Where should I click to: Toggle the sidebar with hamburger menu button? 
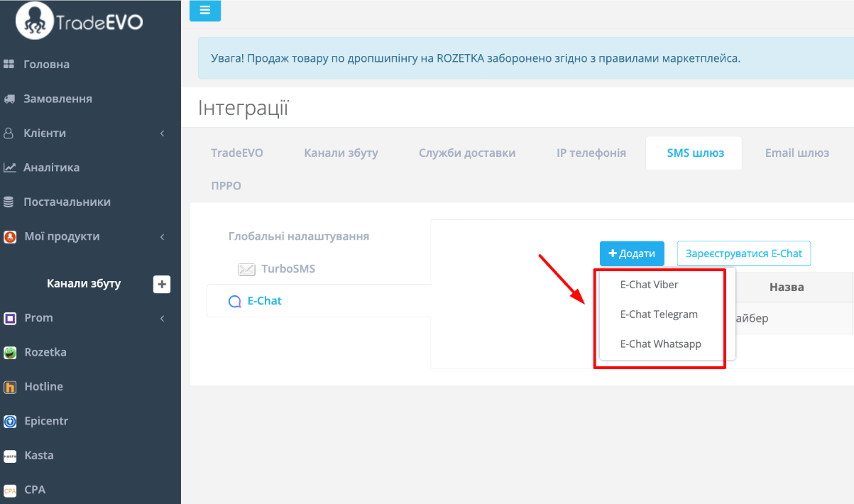tap(205, 11)
